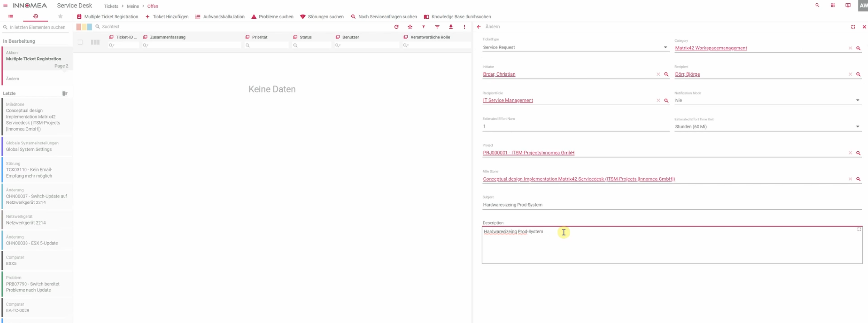Viewport: 868px width, 323px height.
Task: Switch to the history view in the left sidebar
Action: coord(35,16)
